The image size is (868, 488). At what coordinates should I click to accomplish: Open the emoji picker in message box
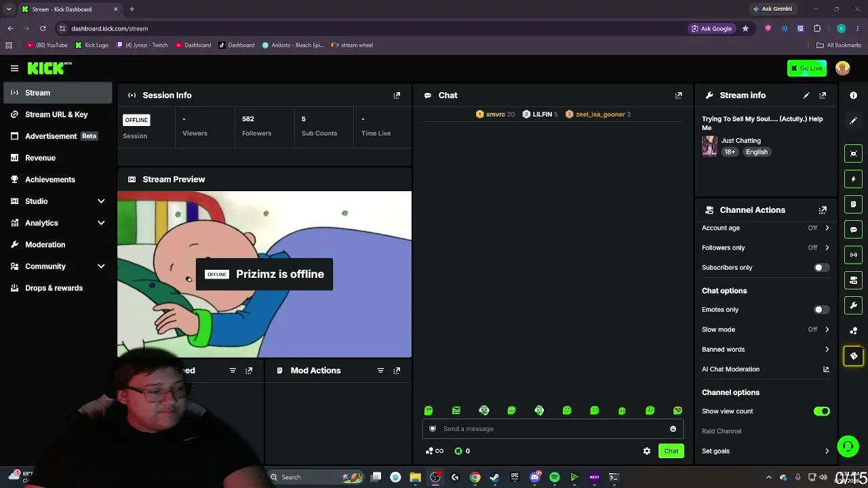[673, 429]
